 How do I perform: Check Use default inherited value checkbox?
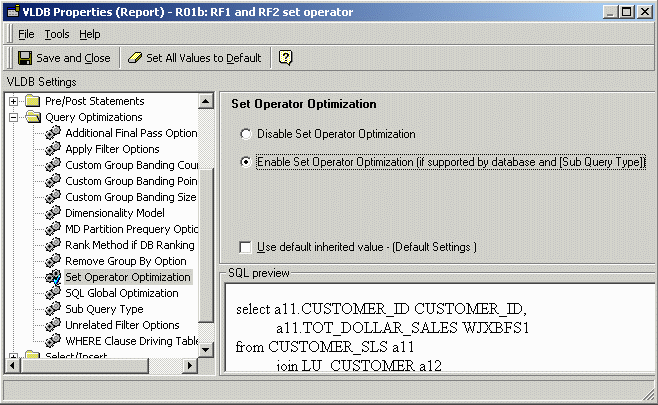(245, 247)
